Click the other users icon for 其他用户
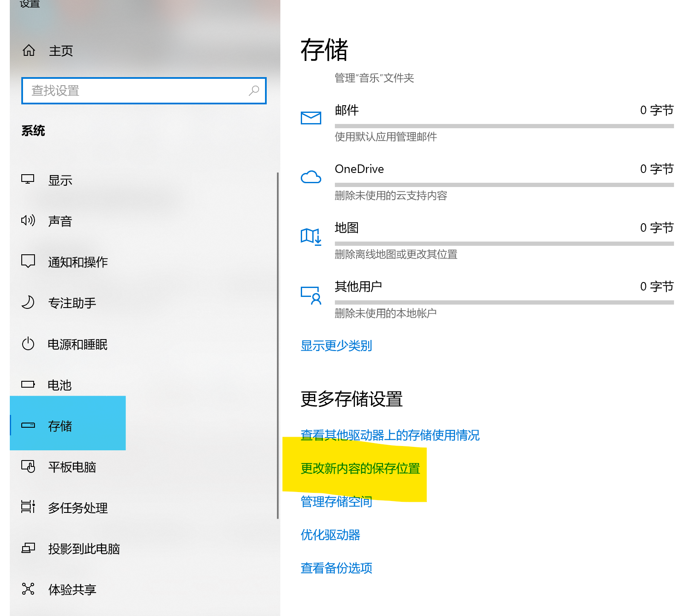 [311, 295]
